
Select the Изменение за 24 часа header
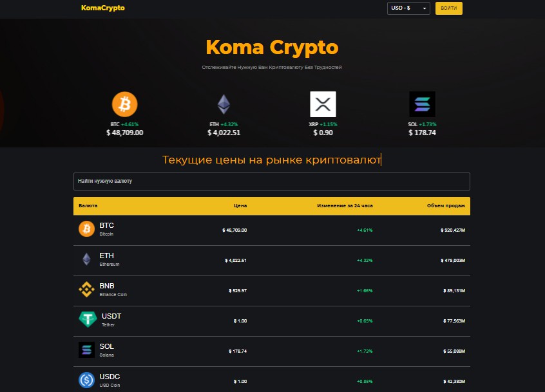[x=346, y=205]
